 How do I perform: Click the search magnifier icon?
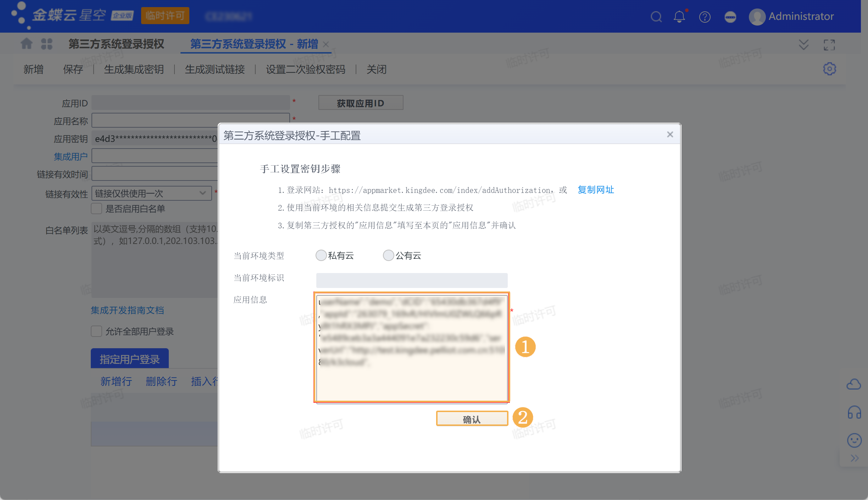point(656,17)
